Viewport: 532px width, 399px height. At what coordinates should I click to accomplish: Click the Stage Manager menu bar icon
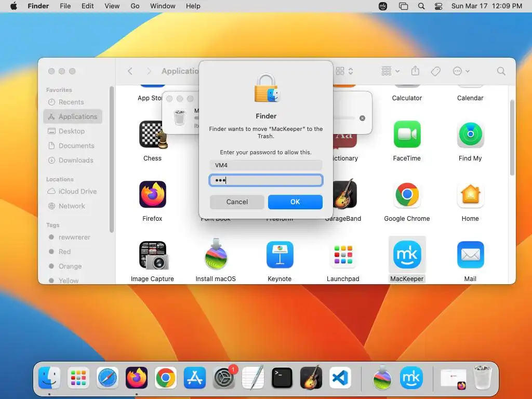pyautogui.click(x=403, y=6)
